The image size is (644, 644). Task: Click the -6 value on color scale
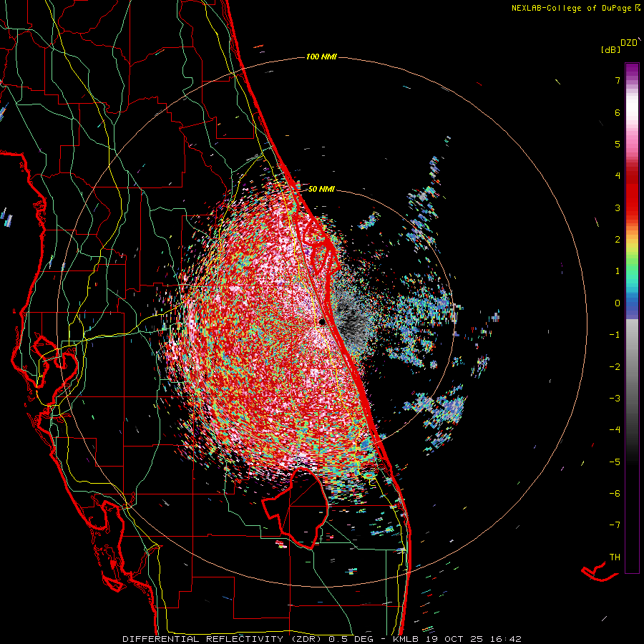pos(615,494)
